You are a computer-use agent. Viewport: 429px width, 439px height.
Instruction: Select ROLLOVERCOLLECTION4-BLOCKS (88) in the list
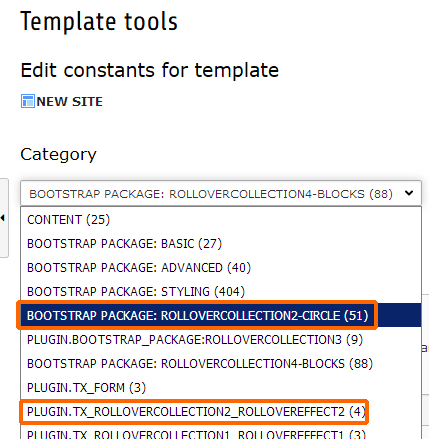(x=200, y=364)
